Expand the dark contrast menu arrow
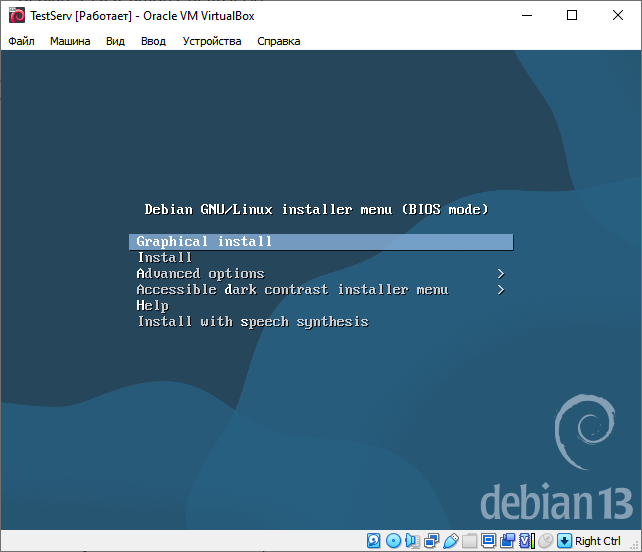This screenshot has width=642, height=552. (x=501, y=290)
